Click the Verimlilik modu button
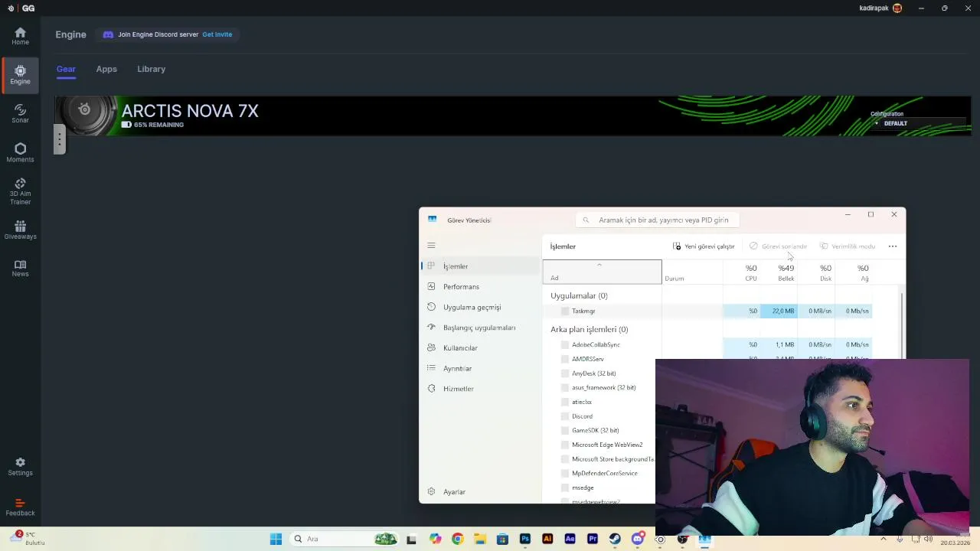 pos(848,246)
